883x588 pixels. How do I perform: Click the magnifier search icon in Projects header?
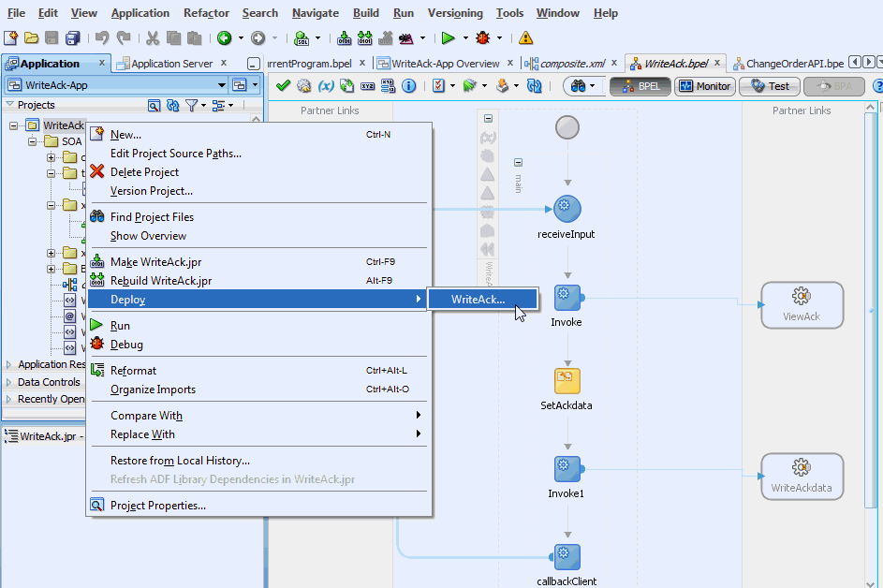coord(154,105)
